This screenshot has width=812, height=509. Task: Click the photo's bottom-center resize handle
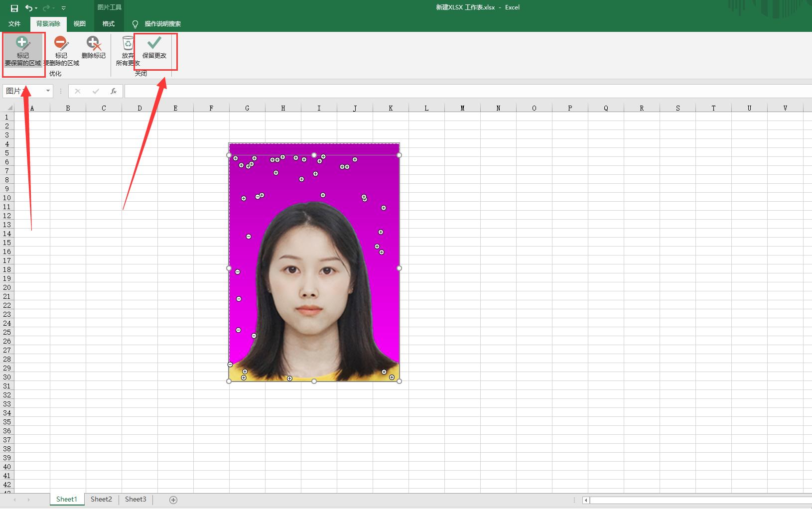[x=314, y=381]
